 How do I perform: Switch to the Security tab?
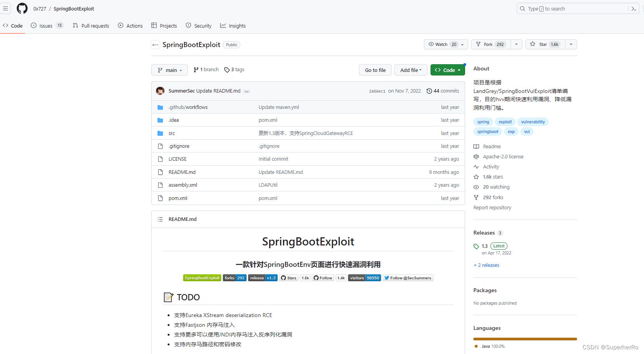[199, 26]
